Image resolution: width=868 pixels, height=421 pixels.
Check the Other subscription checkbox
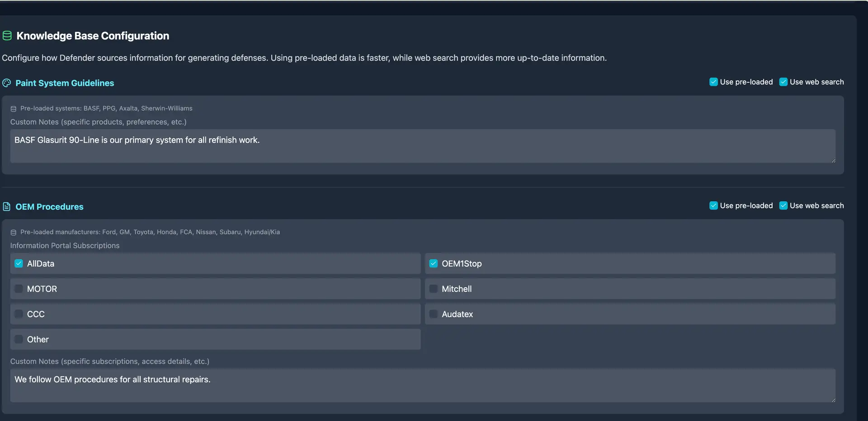coord(19,339)
